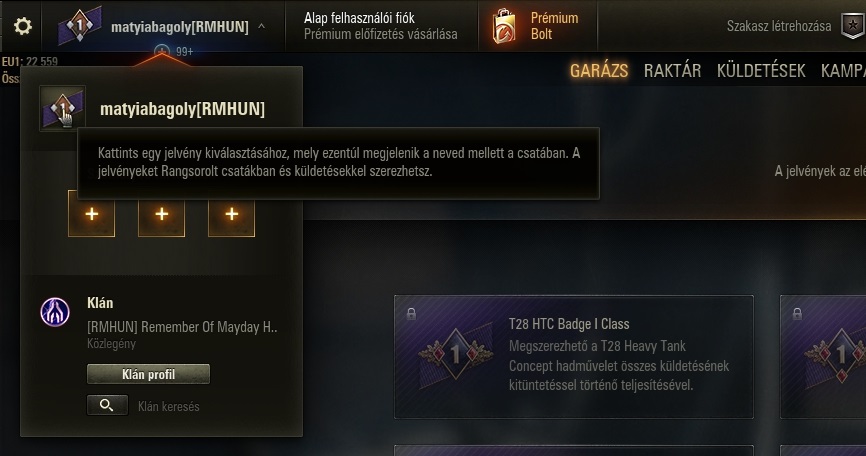Click the Klán profil button
The width and height of the screenshot is (866, 456).
coord(149,374)
